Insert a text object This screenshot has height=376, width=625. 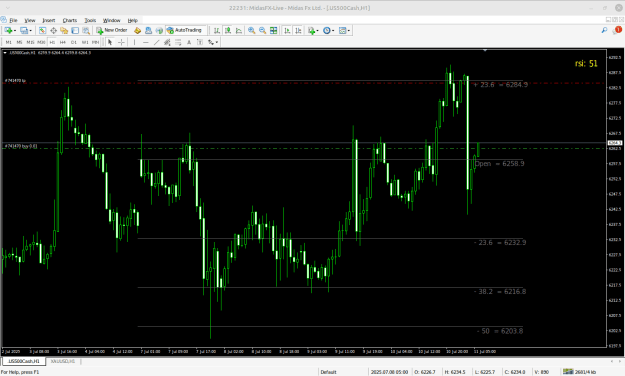[189, 42]
